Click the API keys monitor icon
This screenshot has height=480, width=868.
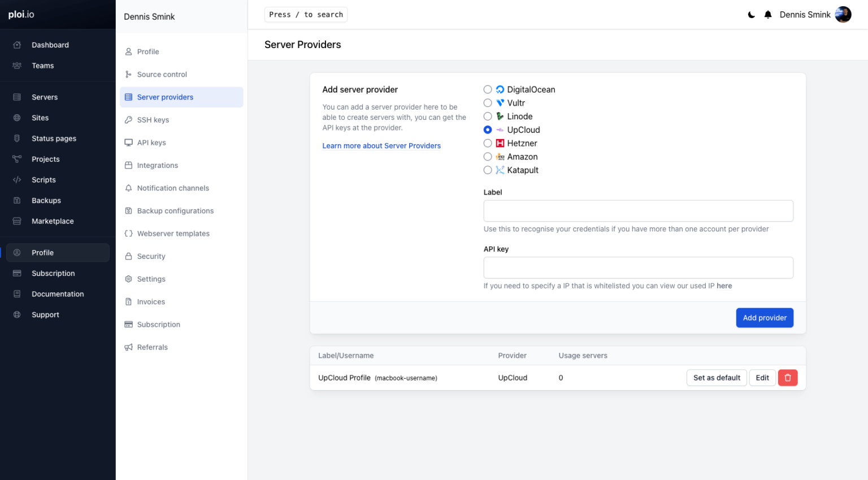point(128,142)
